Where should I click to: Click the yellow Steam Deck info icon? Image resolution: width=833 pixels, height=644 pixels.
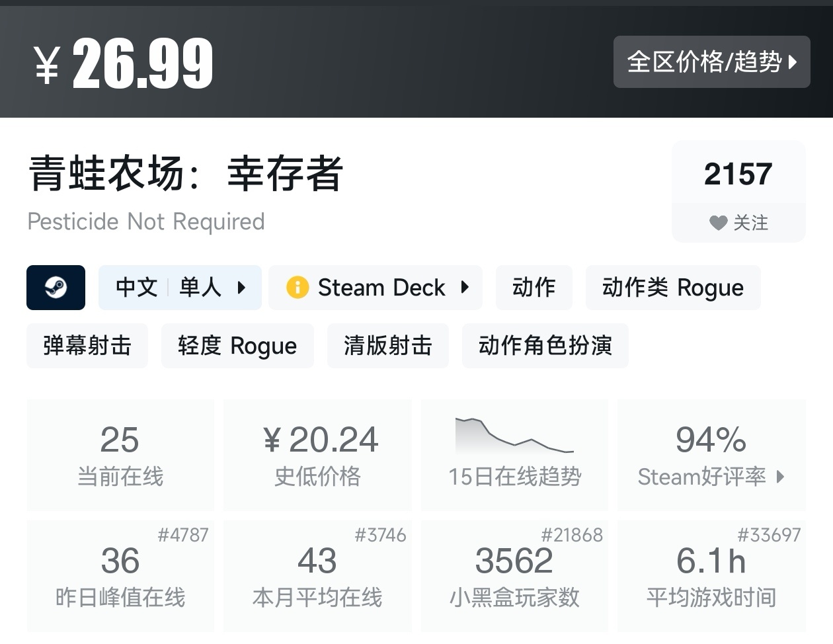[x=297, y=288]
